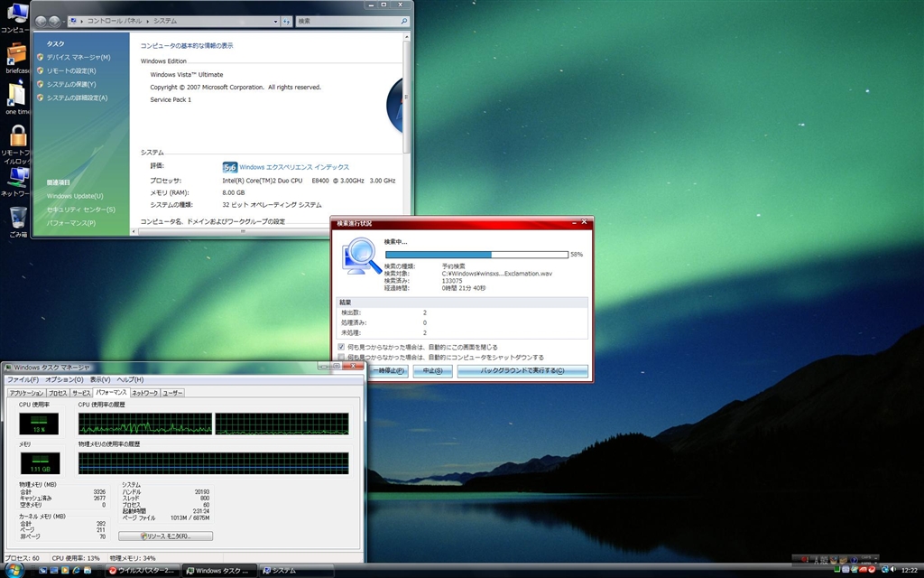Click the refresh icon beside the address bar
This screenshot has height=578, width=924.
(x=287, y=22)
